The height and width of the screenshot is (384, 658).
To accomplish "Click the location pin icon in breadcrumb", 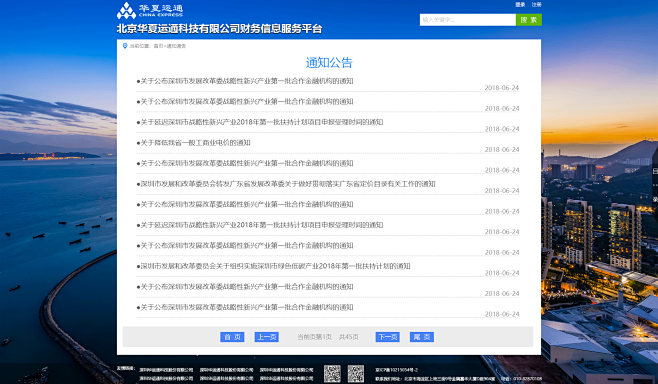I will (x=125, y=46).
